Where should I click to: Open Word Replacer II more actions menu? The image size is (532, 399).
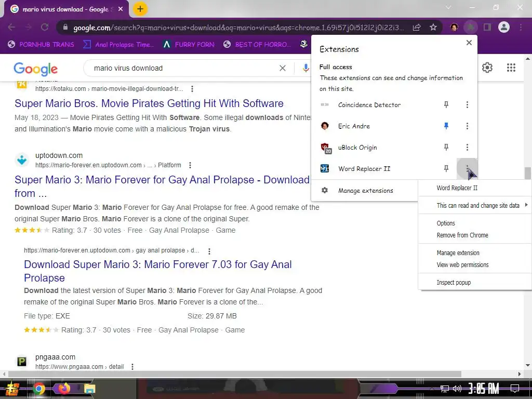click(x=467, y=169)
